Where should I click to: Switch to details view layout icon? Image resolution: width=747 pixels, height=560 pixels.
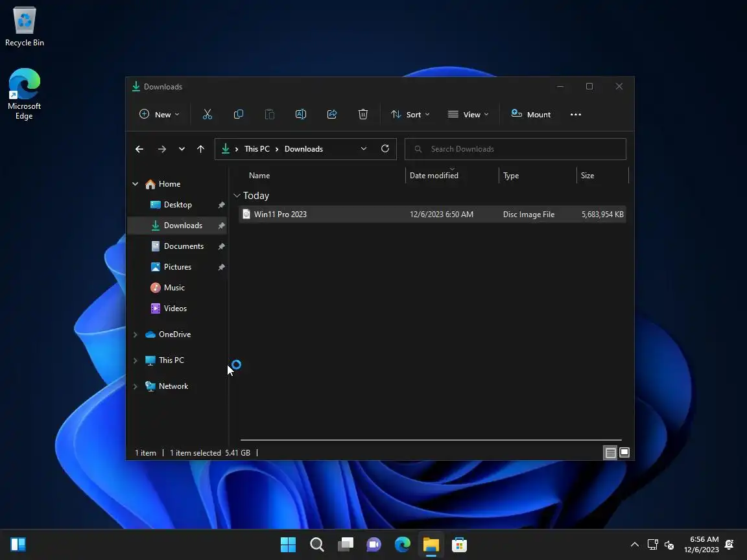point(610,452)
